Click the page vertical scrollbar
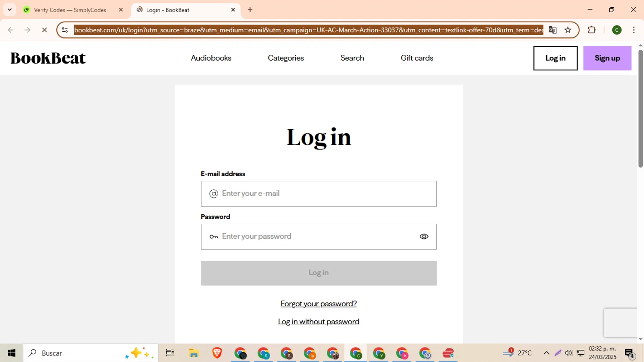The height and width of the screenshot is (362, 644). 641,109
